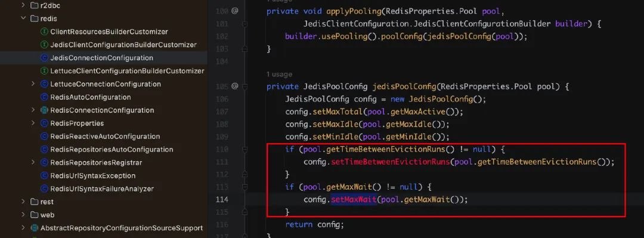Click the redis folder icon
Image resolution: width=644 pixels, height=238 pixels.
35,18
